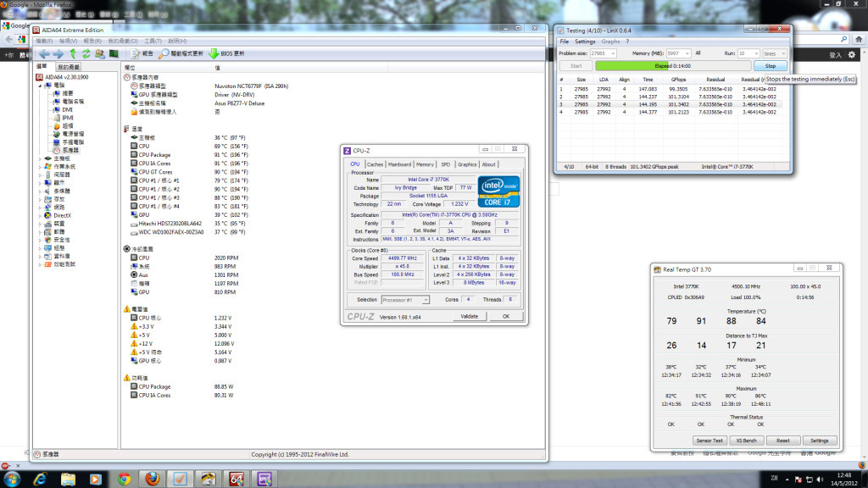Viewport: 868px width, 488px height.
Task: Go back using AIDA64 back arrow
Action: 44,53
